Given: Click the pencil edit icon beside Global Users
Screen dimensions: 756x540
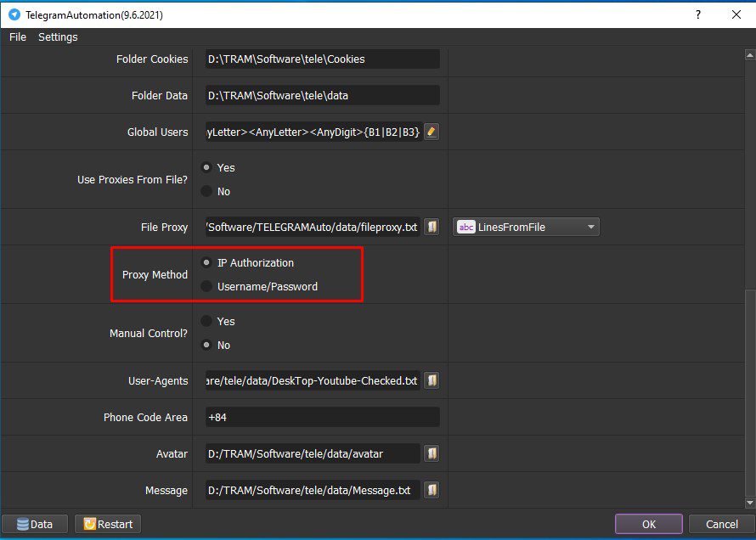Looking at the screenshot, I should click(x=432, y=132).
